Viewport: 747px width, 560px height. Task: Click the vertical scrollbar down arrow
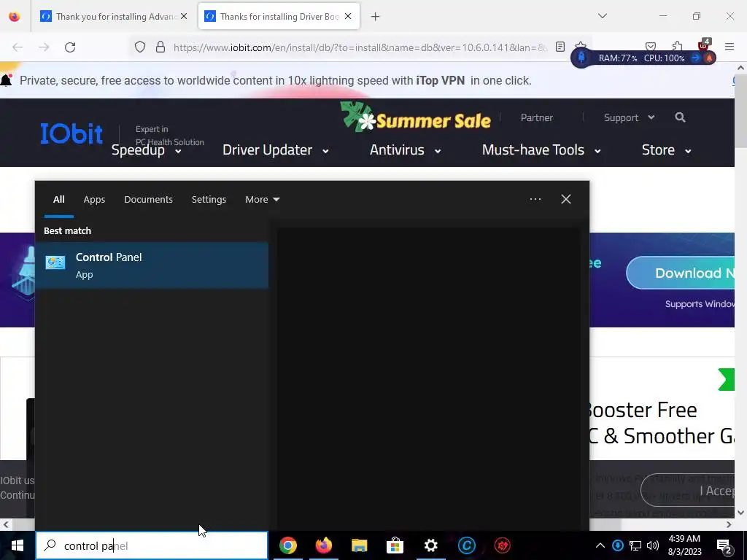pos(740,513)
